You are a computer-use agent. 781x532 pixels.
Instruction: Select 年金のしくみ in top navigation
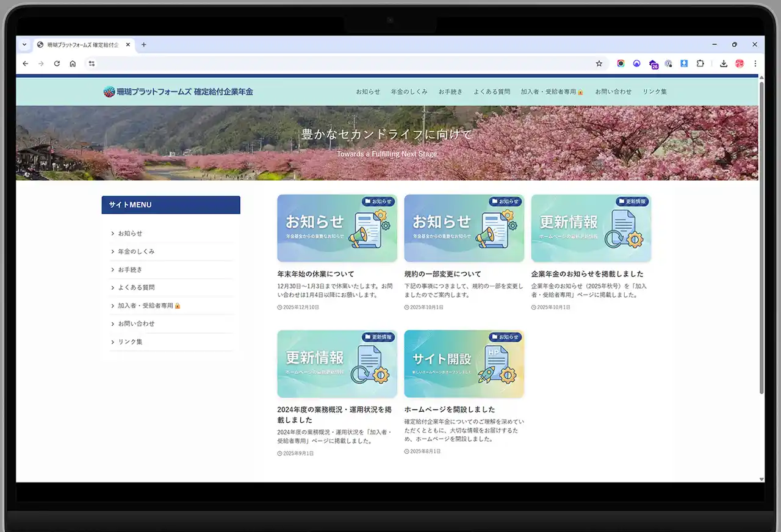pos(409,92)
